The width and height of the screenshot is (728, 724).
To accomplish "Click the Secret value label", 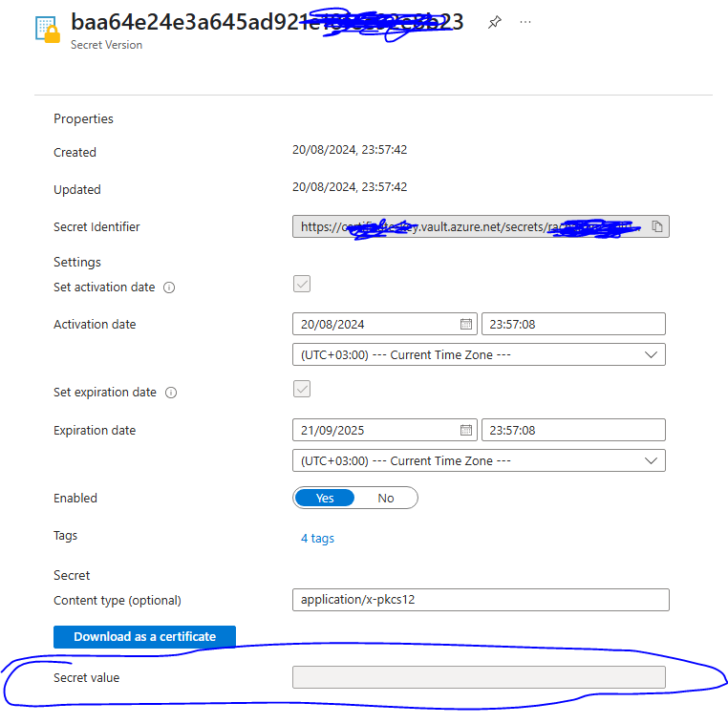I will tap(86, 677).
